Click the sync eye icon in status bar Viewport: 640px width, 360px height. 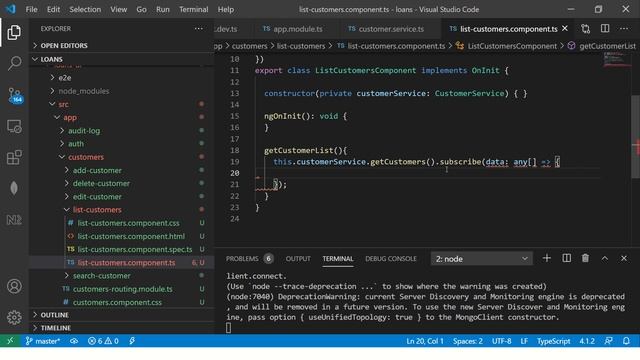pos(74,341)
